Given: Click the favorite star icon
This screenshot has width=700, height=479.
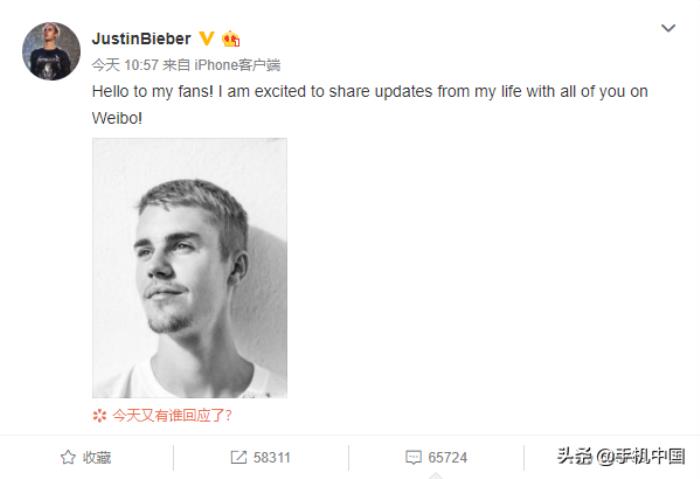Looking at the screenshot, I should (68, 457).
